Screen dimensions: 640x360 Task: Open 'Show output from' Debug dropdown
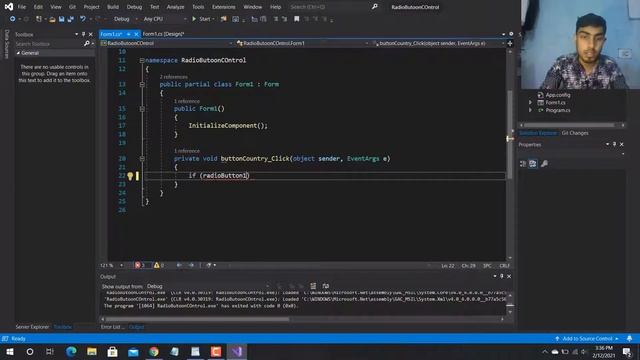208,286
